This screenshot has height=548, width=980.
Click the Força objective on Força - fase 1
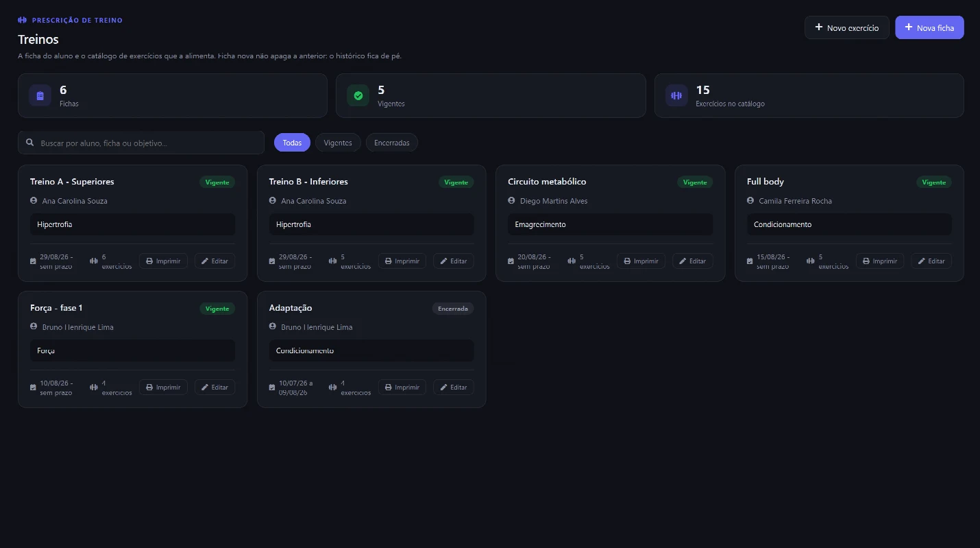[x=46, y=350]
